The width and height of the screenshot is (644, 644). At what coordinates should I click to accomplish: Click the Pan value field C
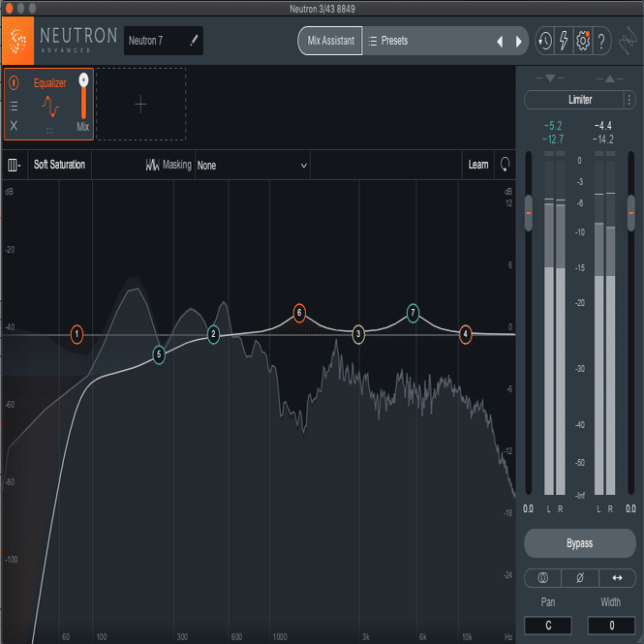pos(548,626)
